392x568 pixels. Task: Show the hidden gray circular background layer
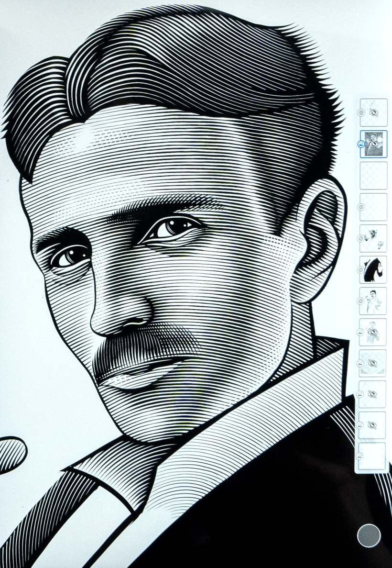tap(373, 363)
